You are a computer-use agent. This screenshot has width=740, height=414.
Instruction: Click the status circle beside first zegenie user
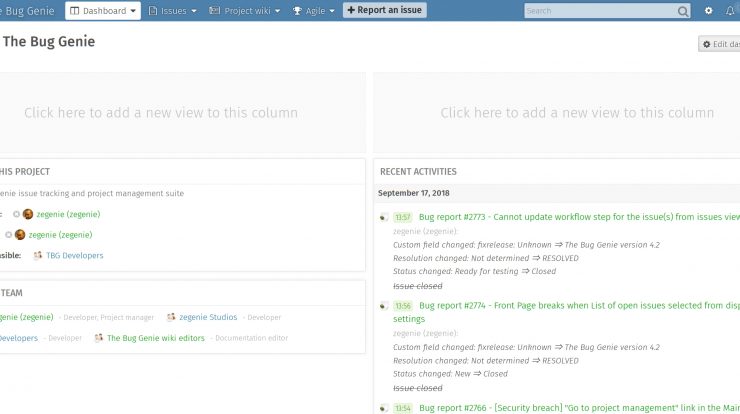17,214
